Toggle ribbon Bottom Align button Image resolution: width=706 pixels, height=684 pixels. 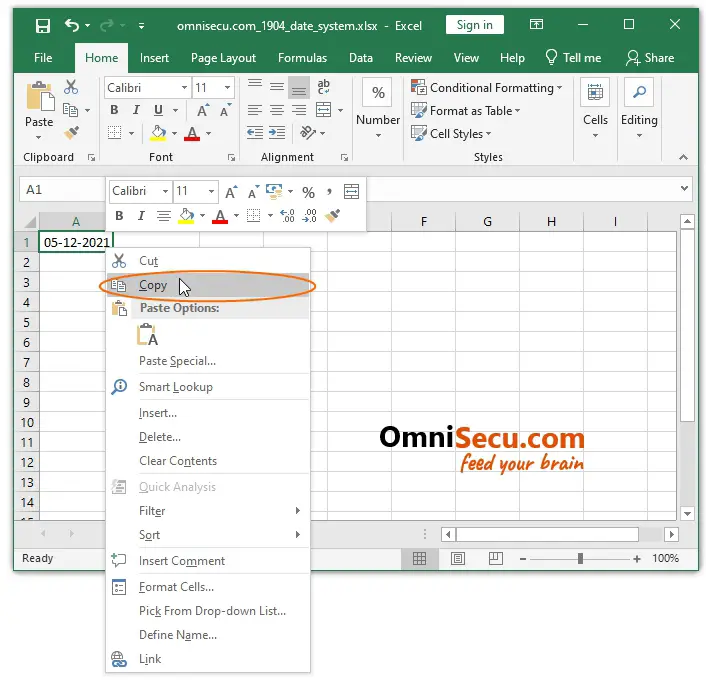(299, 87)
